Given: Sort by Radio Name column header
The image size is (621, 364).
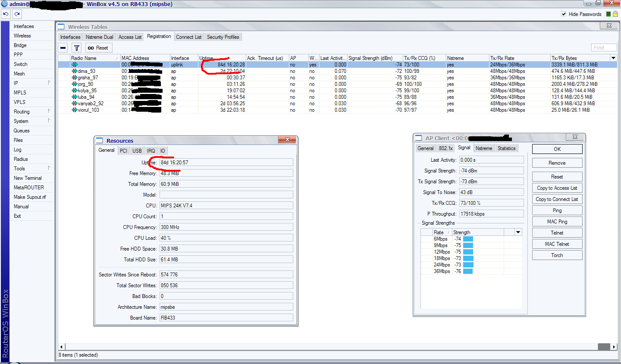Looking at the screenshot, I should 95,58.
